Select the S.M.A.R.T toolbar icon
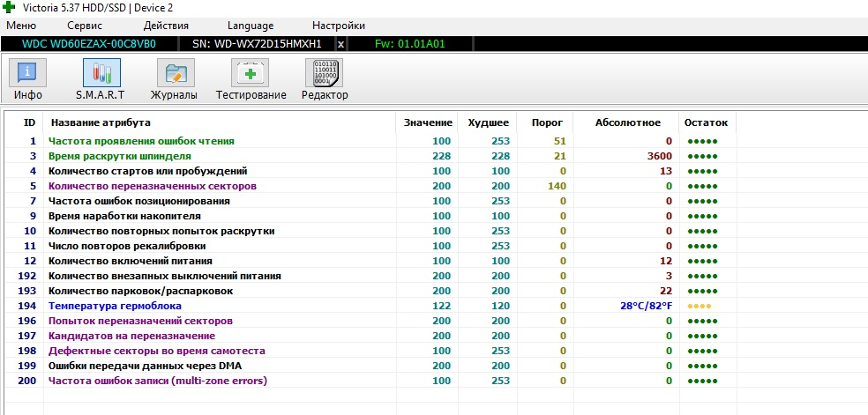The width and height of the screenshot is (868, 415). (x=101, y=73)
